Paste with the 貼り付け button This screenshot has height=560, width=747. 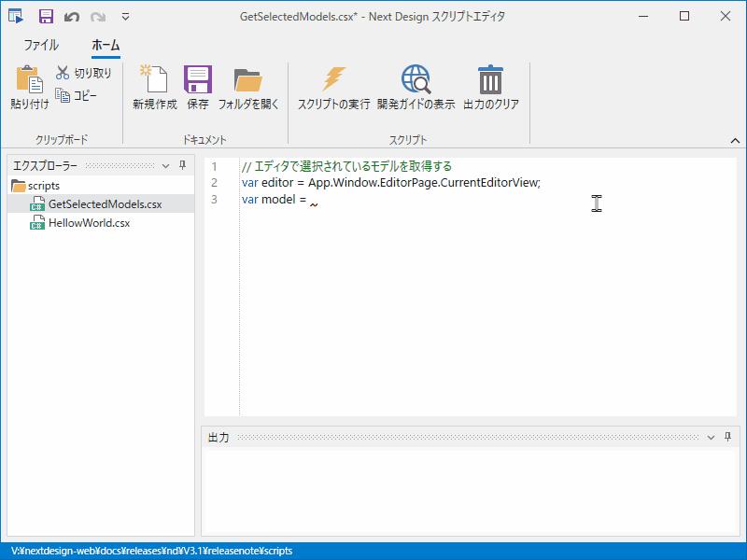coord(30,88)
